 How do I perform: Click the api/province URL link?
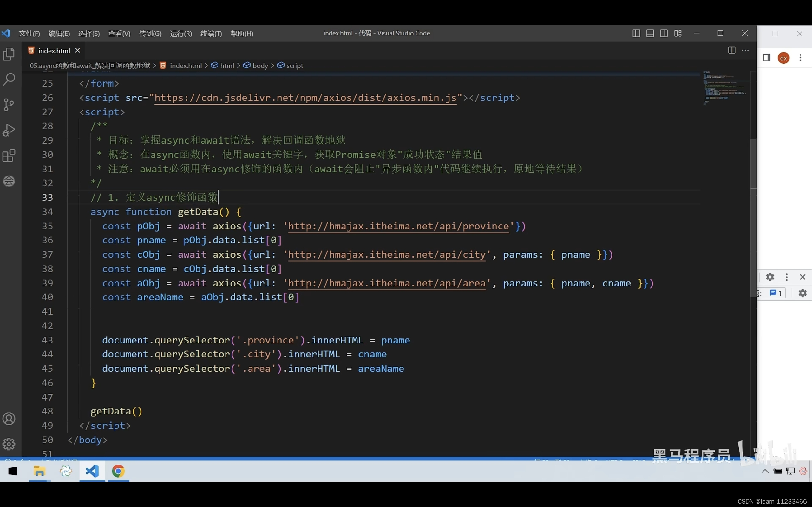point(398,226)
